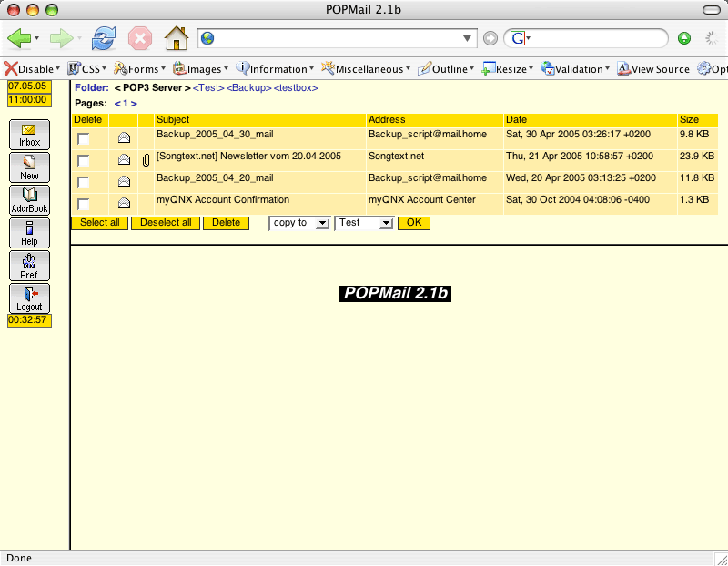728x566 pixels.
Task: Click subject 'Backup_2005_04_20_mail'
Action: [x=215, y=177]
